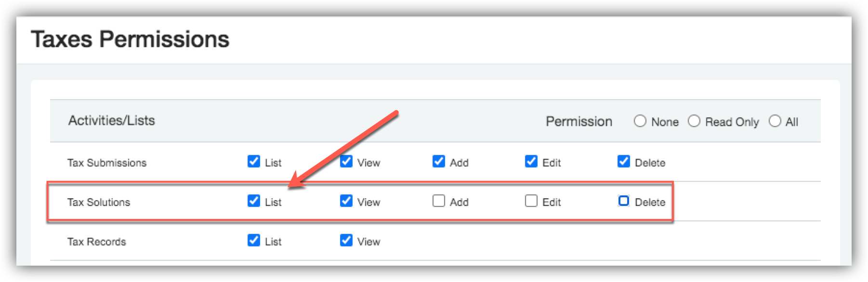The image size is (868, 282).
Task: Uncheck List for Tax Submissions
Action: click(x=254, y=161)
